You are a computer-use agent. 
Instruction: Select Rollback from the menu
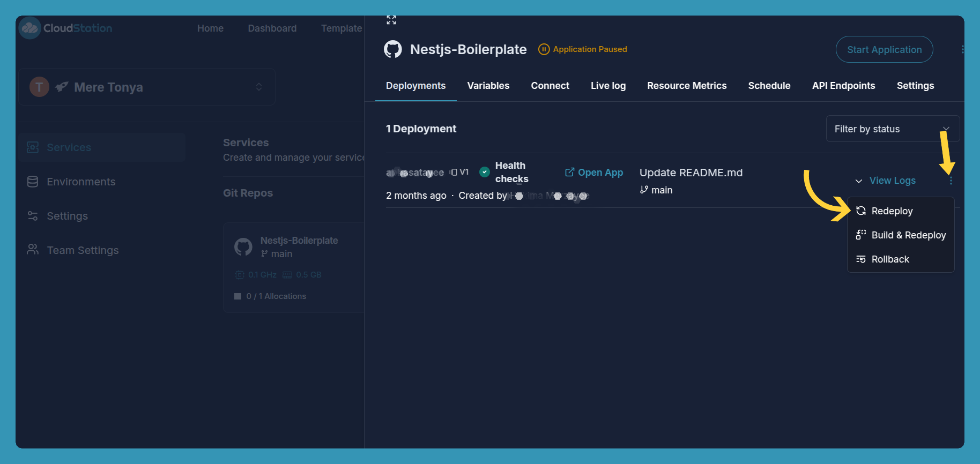tap(901, 259)
